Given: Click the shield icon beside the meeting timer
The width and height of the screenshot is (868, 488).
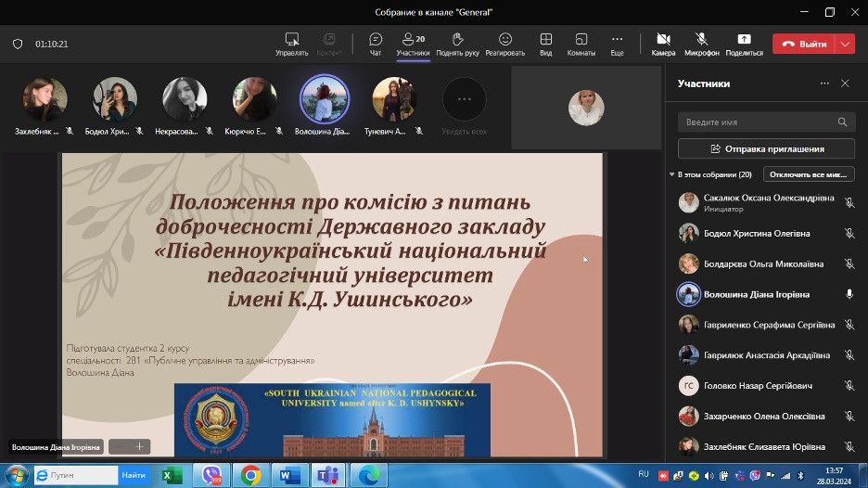Looking at the screenshot, I should (x=18, y=44).
